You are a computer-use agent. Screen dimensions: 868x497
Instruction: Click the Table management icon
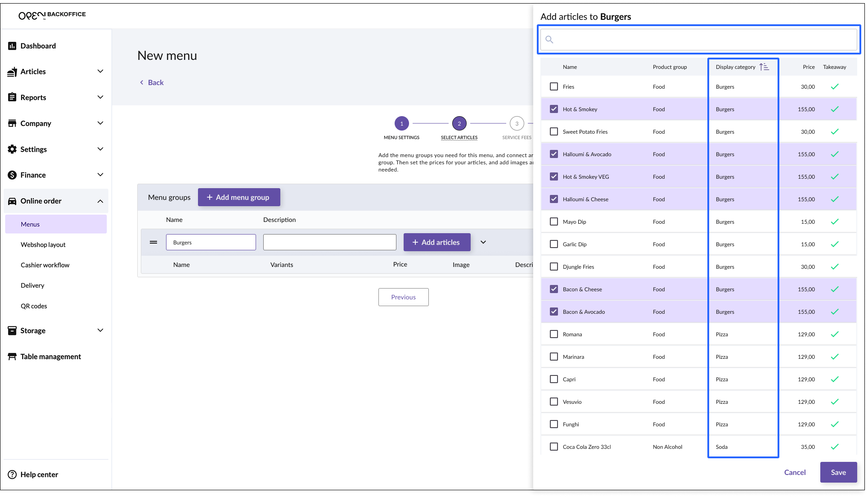(x=12, y=357)
